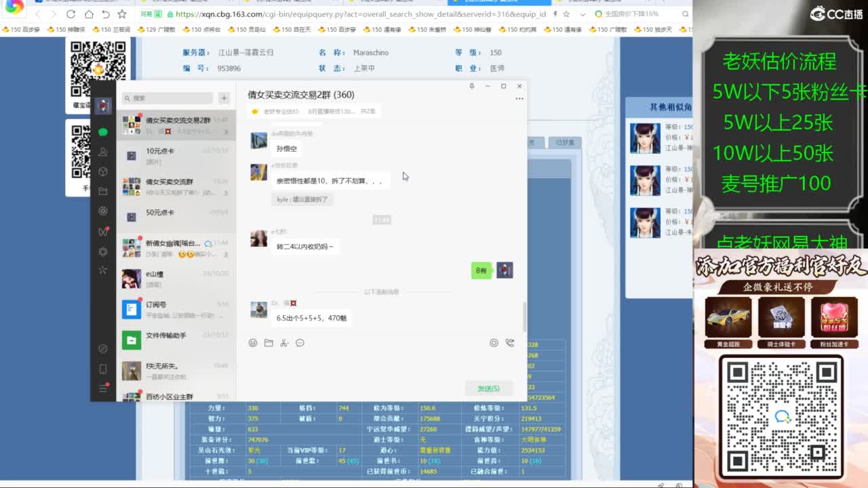Click the avatar beside the 孙悟空 message

(x=259, y=140)
